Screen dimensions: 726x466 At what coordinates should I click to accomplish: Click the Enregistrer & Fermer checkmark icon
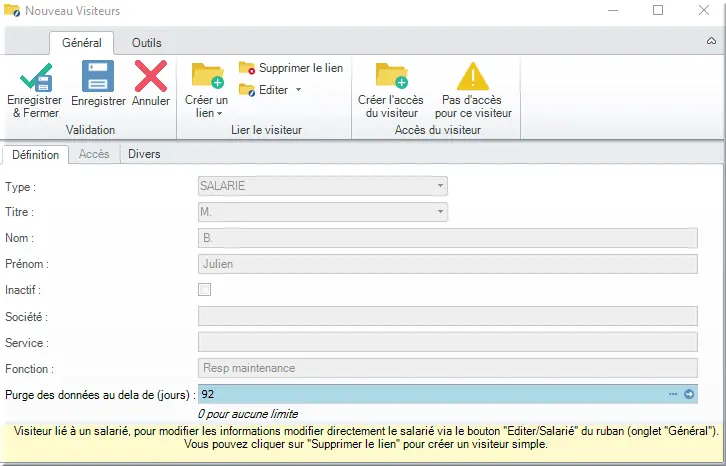point(36,76)
